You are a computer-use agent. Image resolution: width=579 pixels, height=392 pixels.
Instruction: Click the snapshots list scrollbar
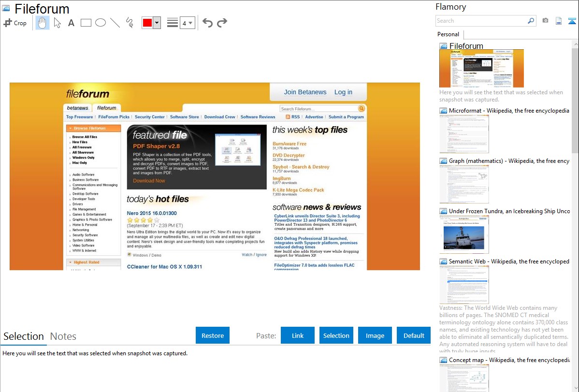point(575,100)
